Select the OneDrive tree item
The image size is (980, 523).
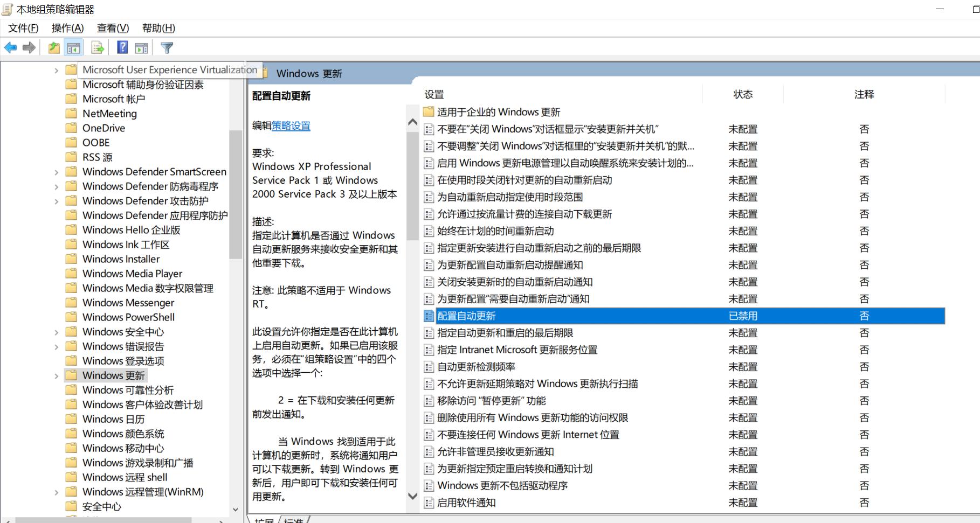103,128
